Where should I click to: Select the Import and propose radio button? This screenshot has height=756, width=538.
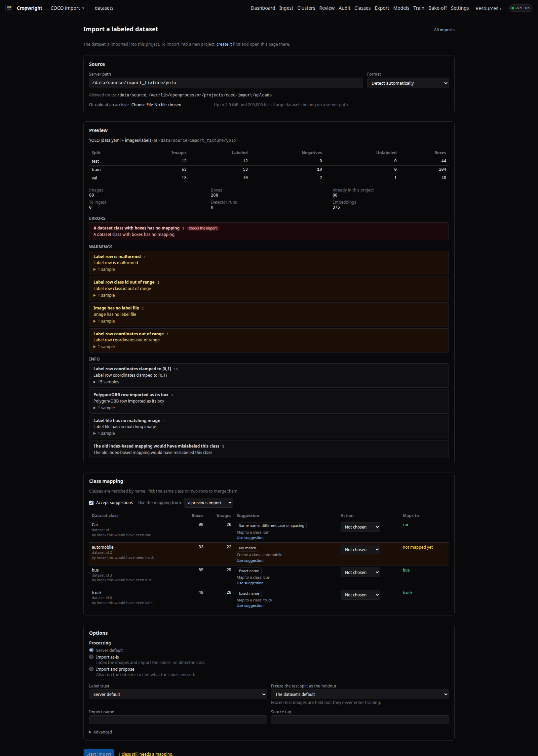(x=91, y=669)
